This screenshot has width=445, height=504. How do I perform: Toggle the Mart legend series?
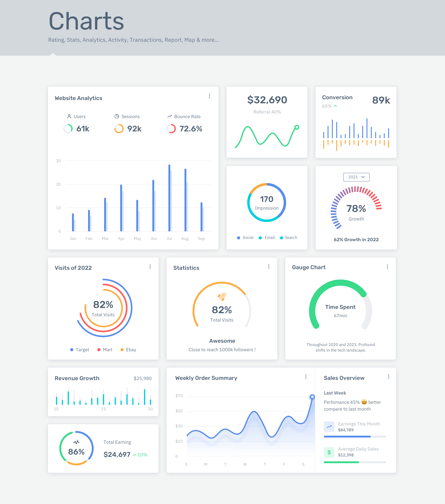(x=105, y=350)
